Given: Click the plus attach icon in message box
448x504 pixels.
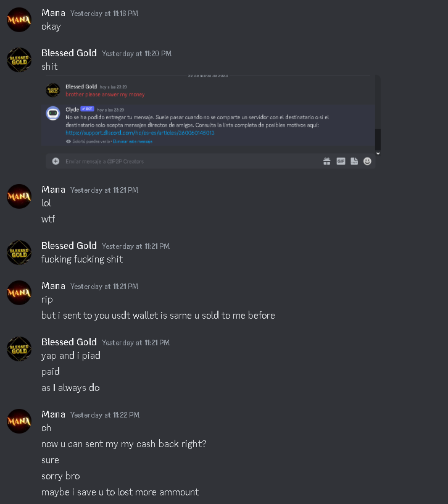Looking at the screenshot, I should (x=56, y=161).
